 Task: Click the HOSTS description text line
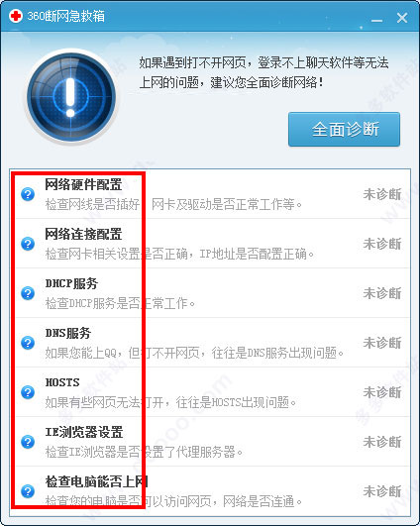pos(170,402)
